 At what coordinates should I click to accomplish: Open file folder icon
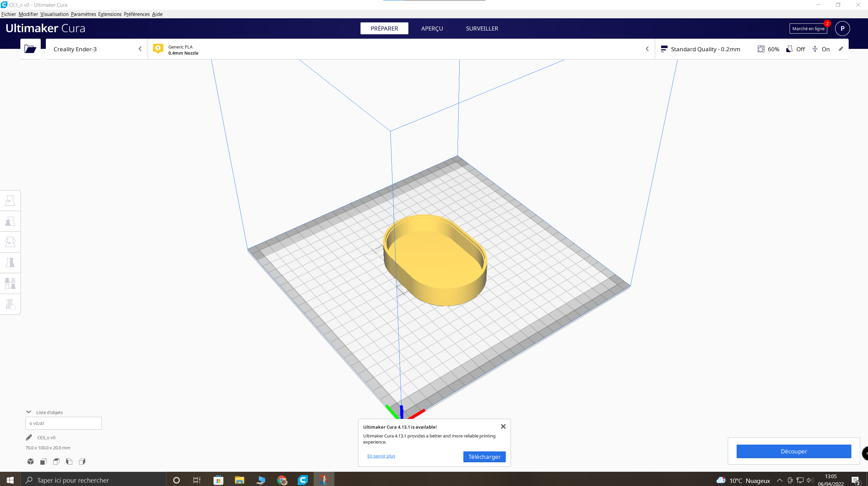pyautogui.click(x=30, y=49)
